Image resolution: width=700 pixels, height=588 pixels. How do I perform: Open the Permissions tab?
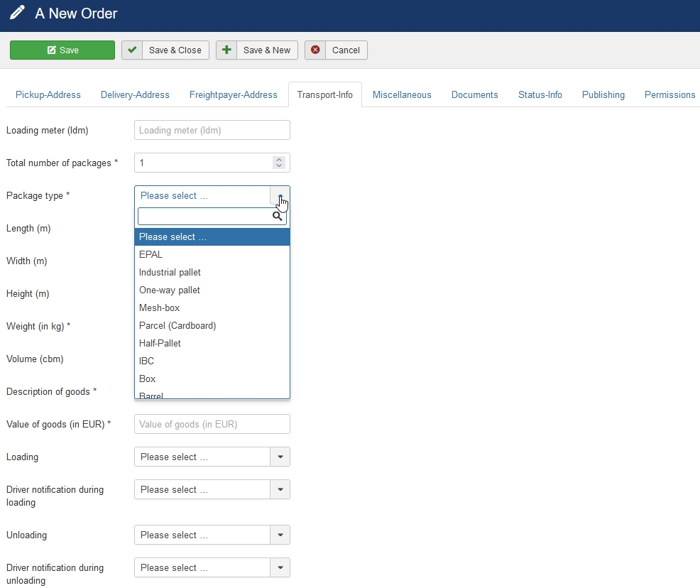coord(669,94)
